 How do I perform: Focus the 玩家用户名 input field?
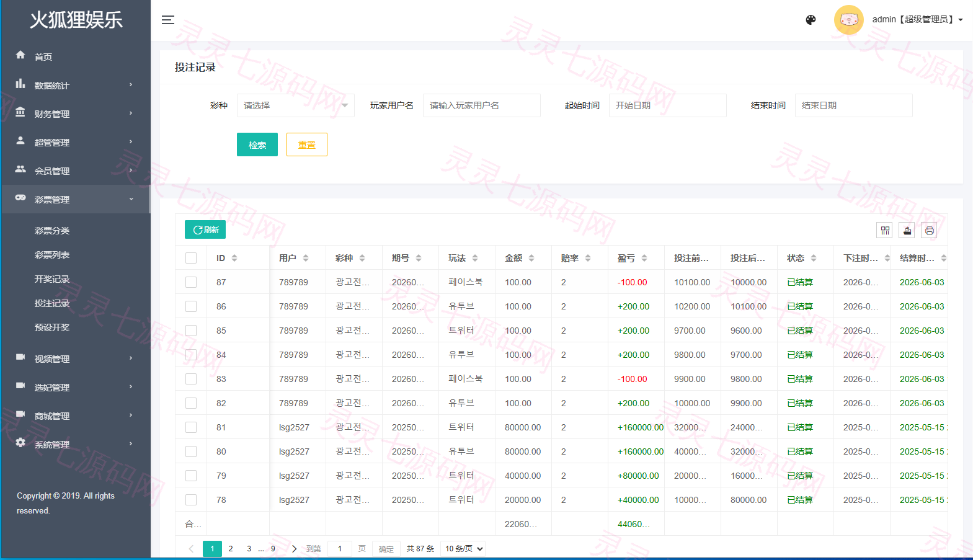[482, 105]
